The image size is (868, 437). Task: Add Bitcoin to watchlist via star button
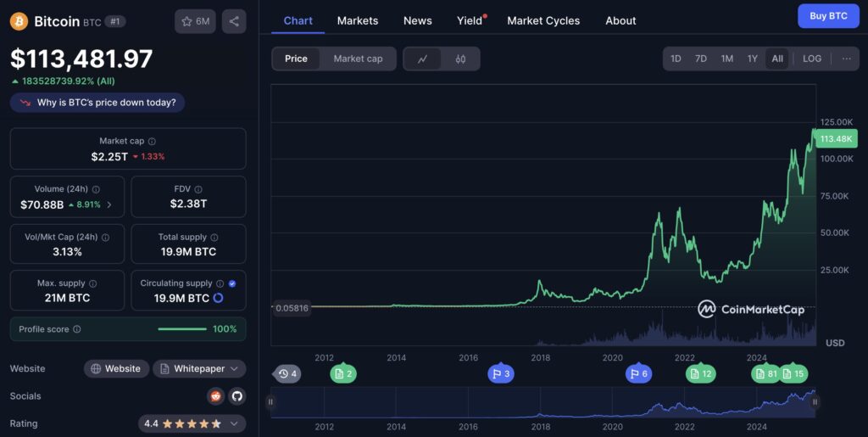(x=195, y=21)
